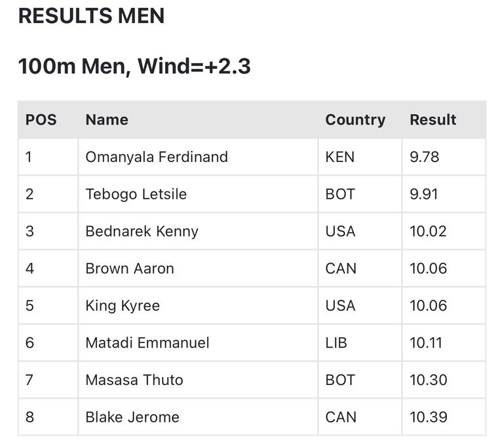504x448 pixels.
Task: Click the LIB country cell
Action: (x=336, y=342)
